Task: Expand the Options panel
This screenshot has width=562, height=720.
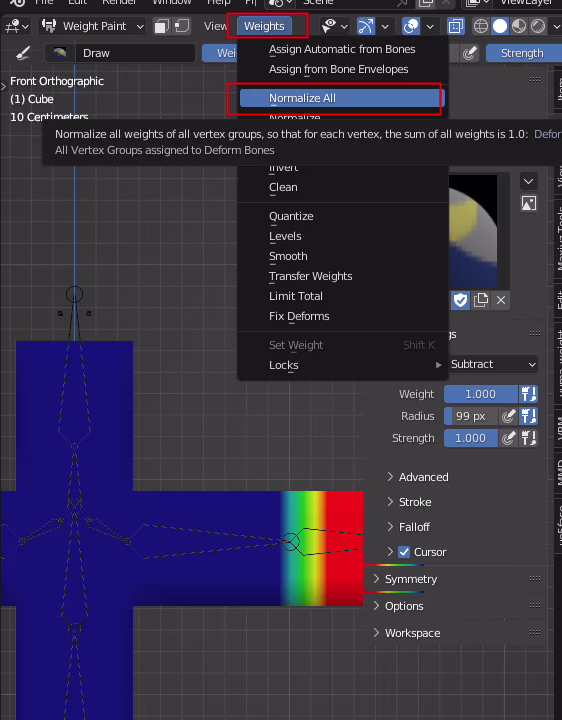Action: click(398, 606)
